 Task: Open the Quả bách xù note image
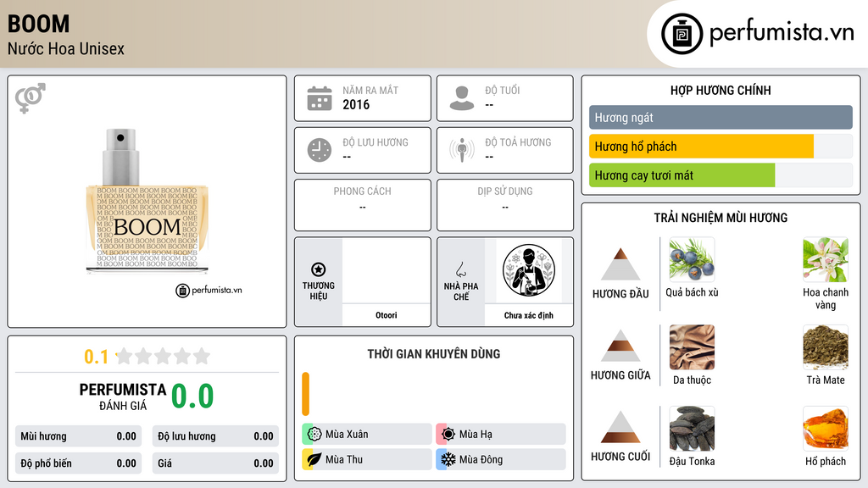click(x=692, y=259)
